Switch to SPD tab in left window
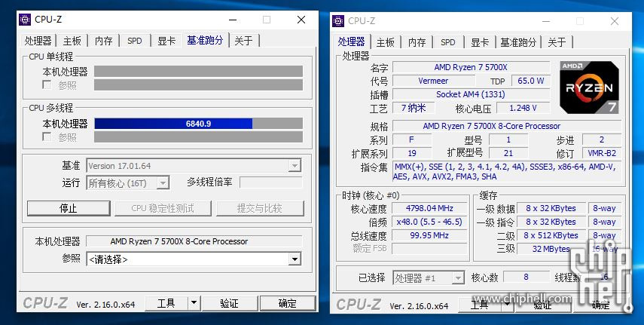The width and height of the screenshot is (644, 325). pyautogui.click(x=135, y=41)
